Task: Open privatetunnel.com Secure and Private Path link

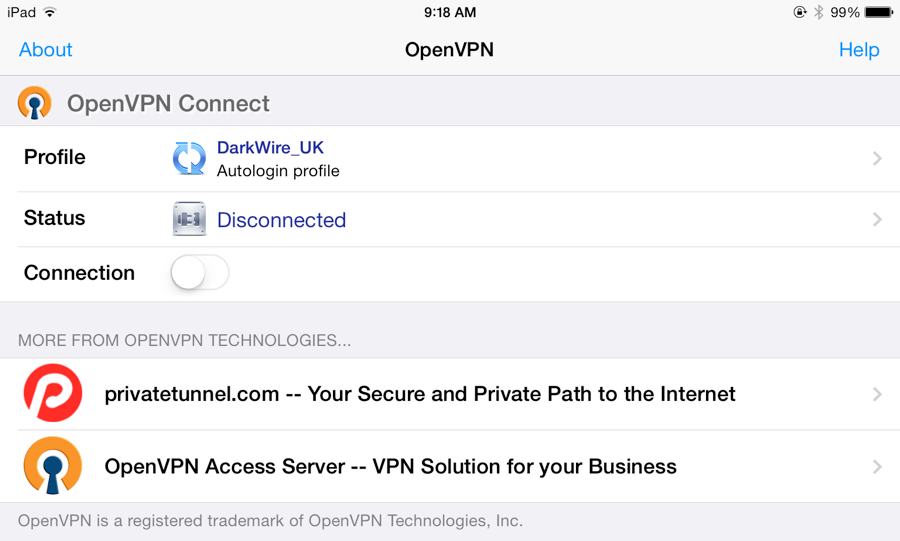Action: click(420, 394)
